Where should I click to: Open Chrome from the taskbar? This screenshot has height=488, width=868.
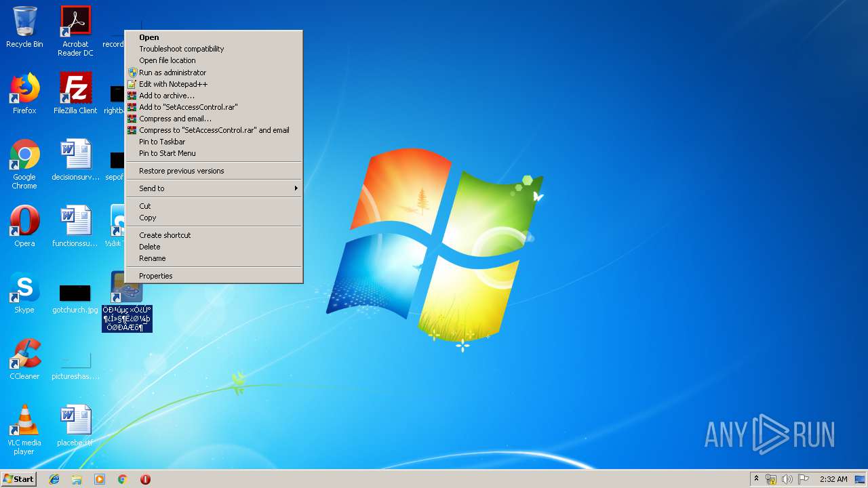(123, 479)
